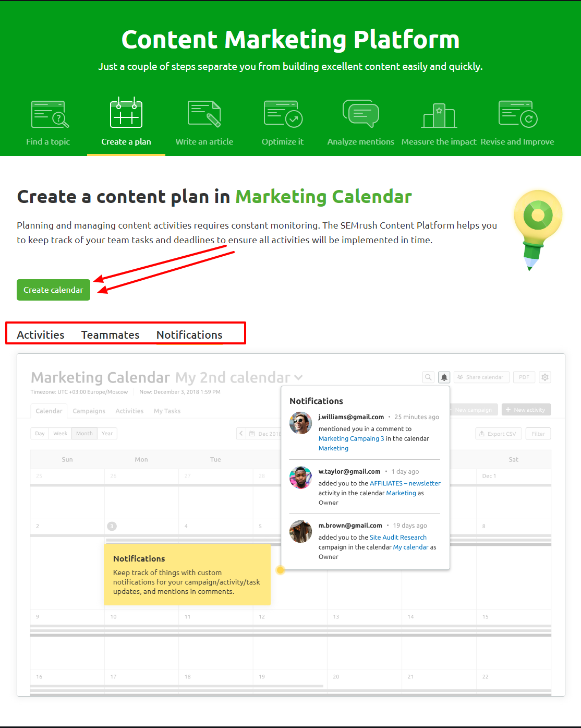Open the AFFILIATES – newsletter link

[x=405, y=484]
